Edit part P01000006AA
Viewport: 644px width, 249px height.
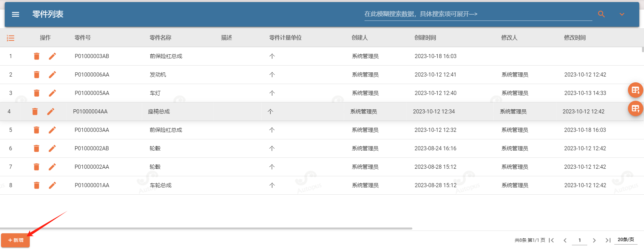52,74
